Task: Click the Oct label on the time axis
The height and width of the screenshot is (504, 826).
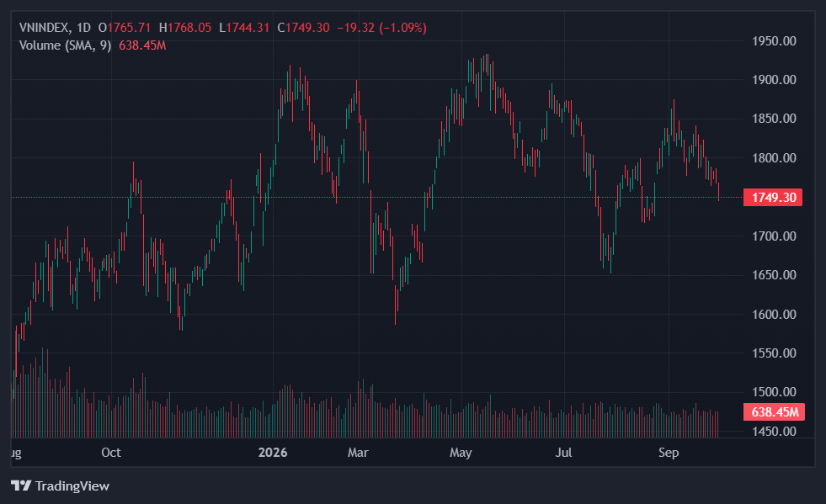Action: point(111,453)
